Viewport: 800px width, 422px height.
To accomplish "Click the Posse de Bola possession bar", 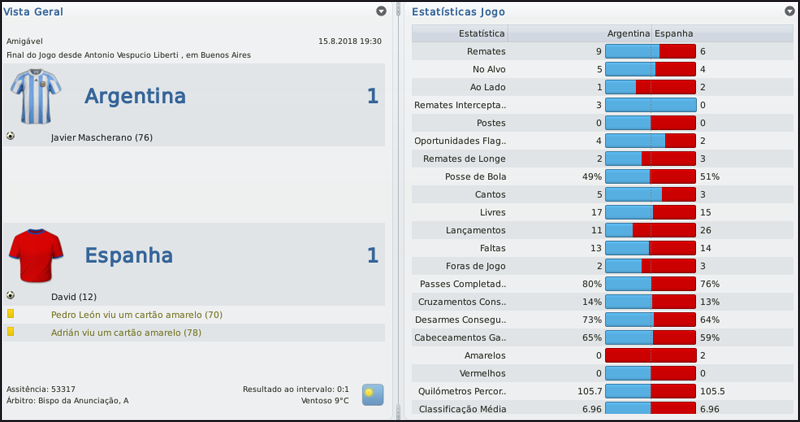I will tap(650, 176).
